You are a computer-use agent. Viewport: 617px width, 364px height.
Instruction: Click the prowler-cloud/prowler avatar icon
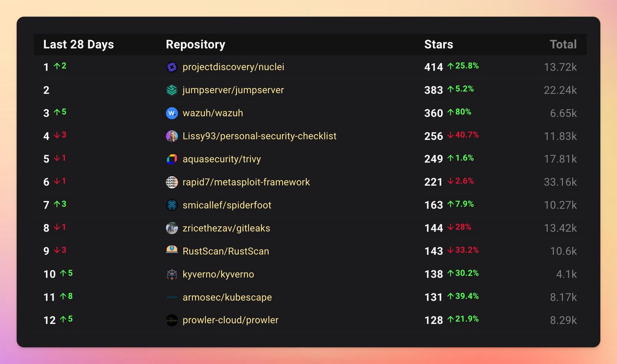[x=172, y=320]
